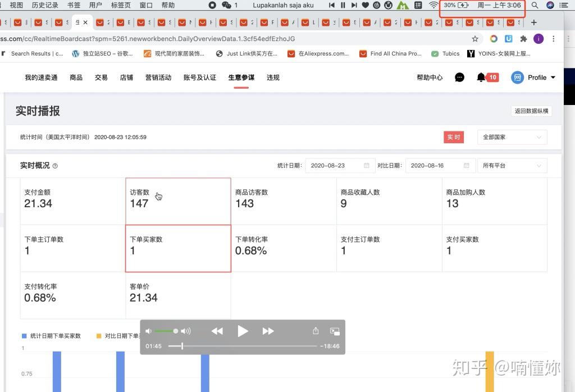Rewind the video player
Viewport: 575px width, 392px height.
click(x=217, y=331)
